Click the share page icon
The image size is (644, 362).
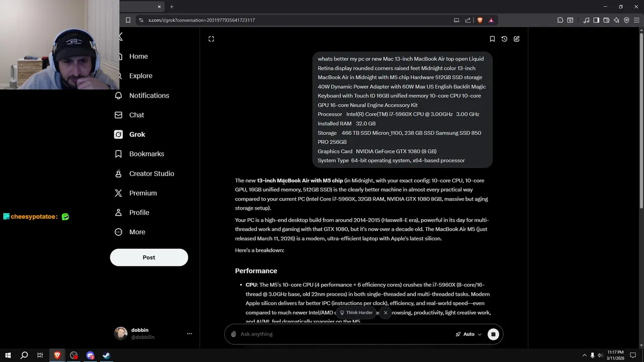[468, 20]
